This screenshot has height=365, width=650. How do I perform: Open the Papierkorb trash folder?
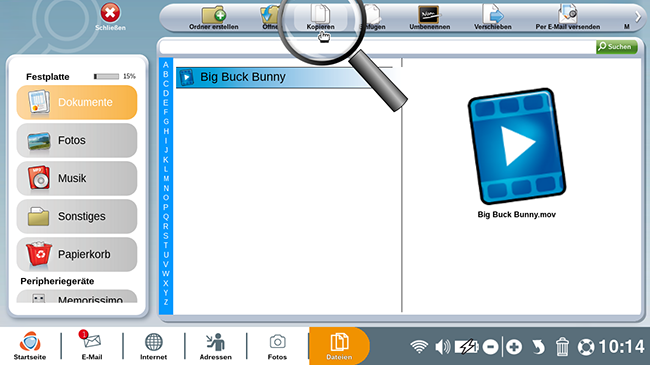[77, 254]
